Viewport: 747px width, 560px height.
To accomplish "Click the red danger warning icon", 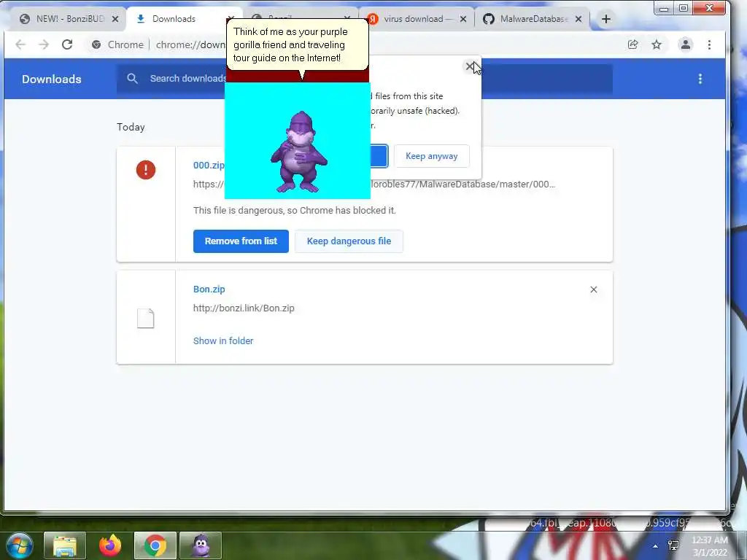I will click(146, 169).
